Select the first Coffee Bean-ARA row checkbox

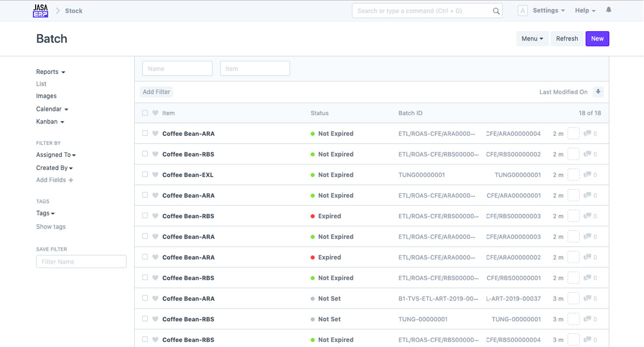145,133
